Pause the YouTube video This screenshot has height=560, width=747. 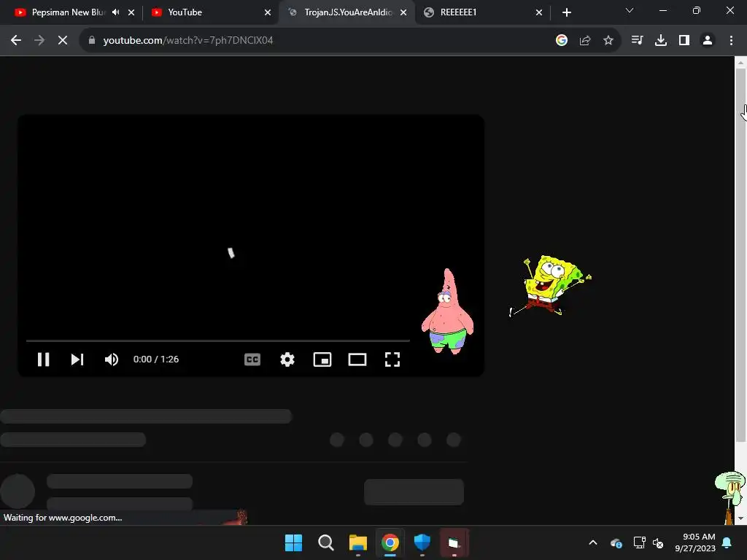pyautogui.click(x=43, y=359)
